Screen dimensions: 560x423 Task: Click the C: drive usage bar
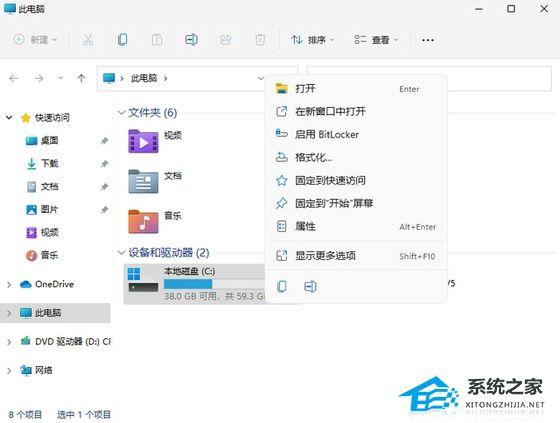tap(214, 284)
